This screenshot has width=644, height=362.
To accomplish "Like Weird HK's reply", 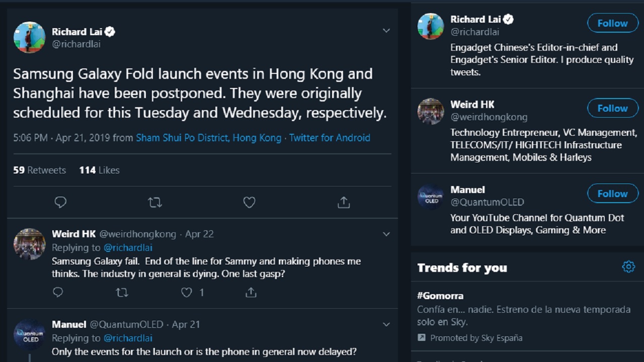I will point(187,292).
